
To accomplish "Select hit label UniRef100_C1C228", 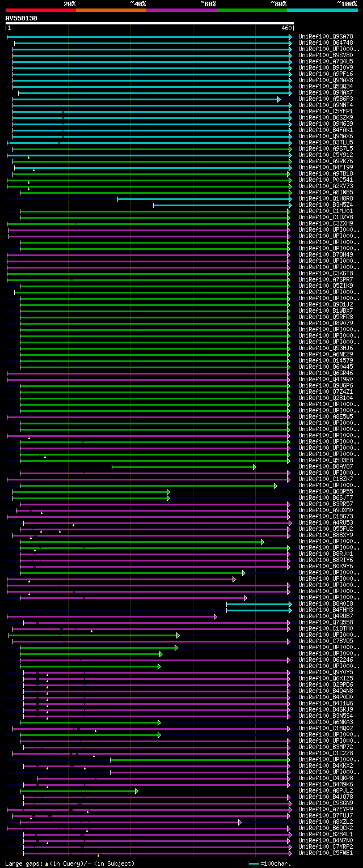I will pos(326,753).
